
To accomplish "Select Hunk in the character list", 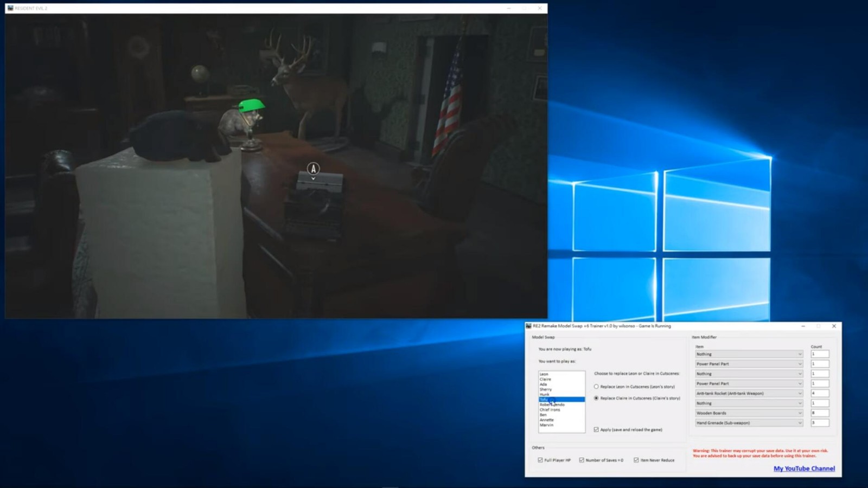I will coord(545,394).
